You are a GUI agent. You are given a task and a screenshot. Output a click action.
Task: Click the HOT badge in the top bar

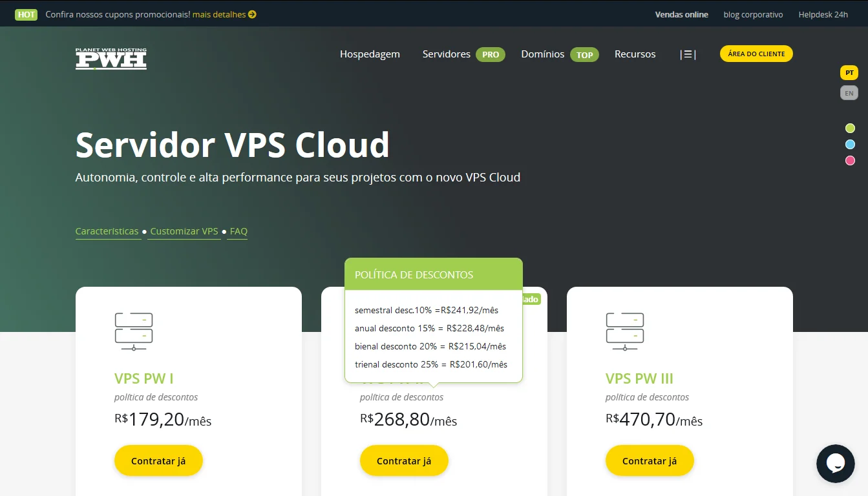(x=26, y=14)
